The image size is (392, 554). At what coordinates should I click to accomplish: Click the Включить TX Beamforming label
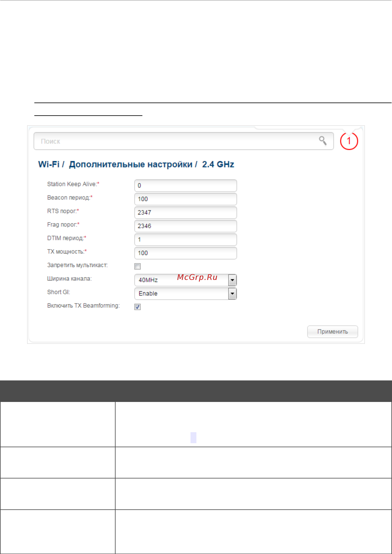coord(83,306)
